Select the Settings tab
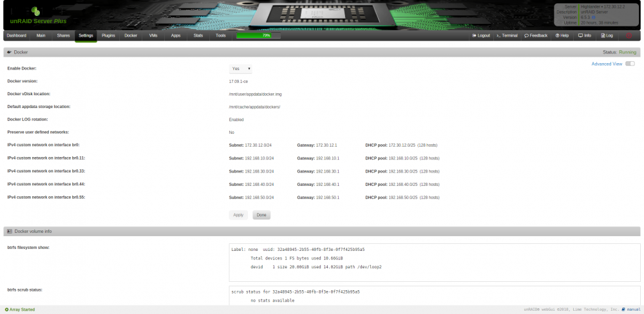 pos(86,35)
